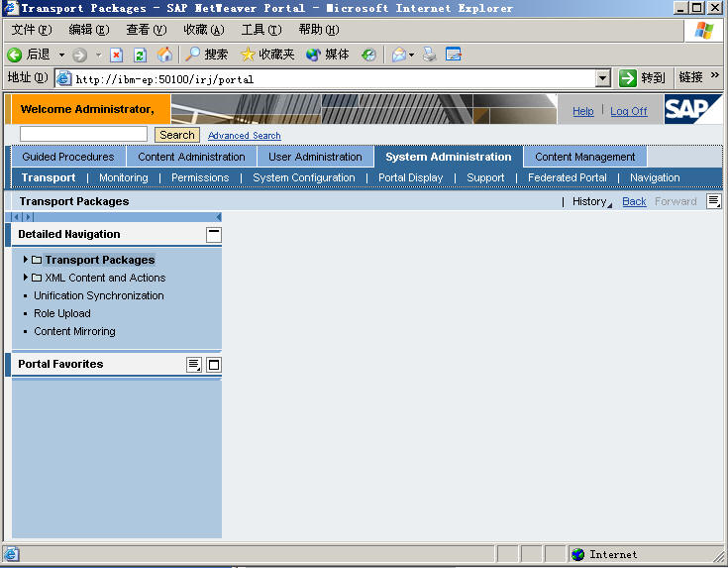Refresh the page with green arrows icon

pos(140,55)
